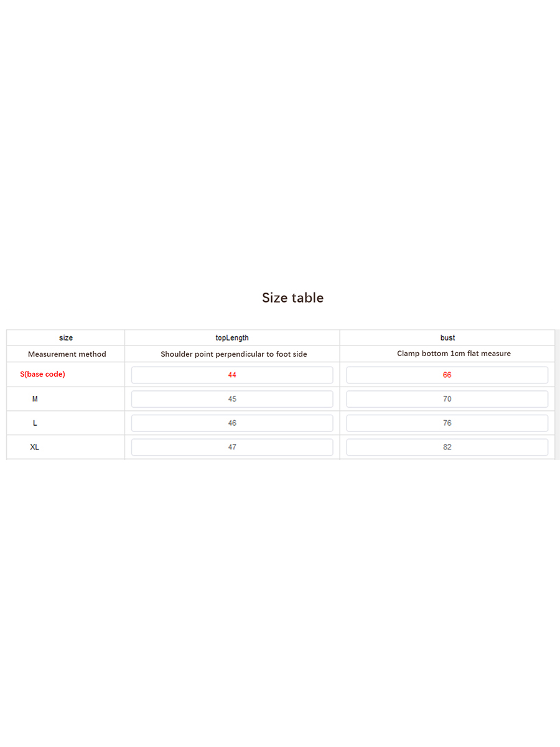The image size is (560, 747).
Task: Click the Measurement method label cell
Action: click(66, 354)
